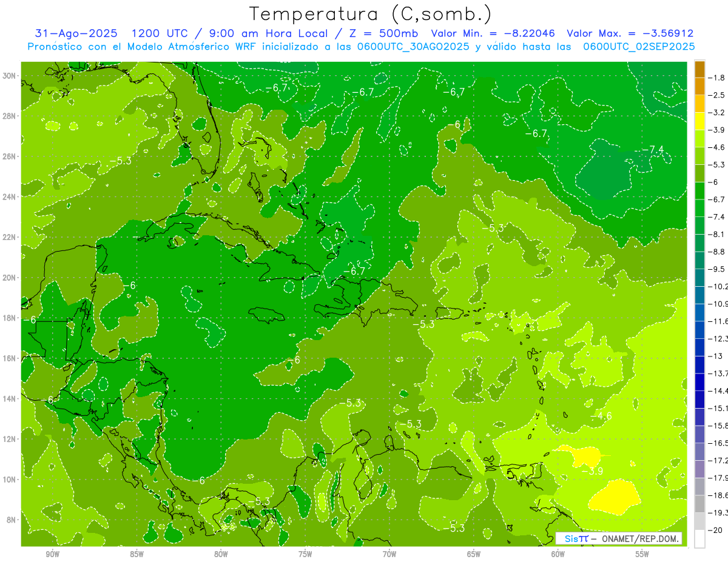Screen dimensions: 728x562
Task: Click the "0600UTC_30AGO2025" initialization timestamp
Action: click(x=413, y=46)
